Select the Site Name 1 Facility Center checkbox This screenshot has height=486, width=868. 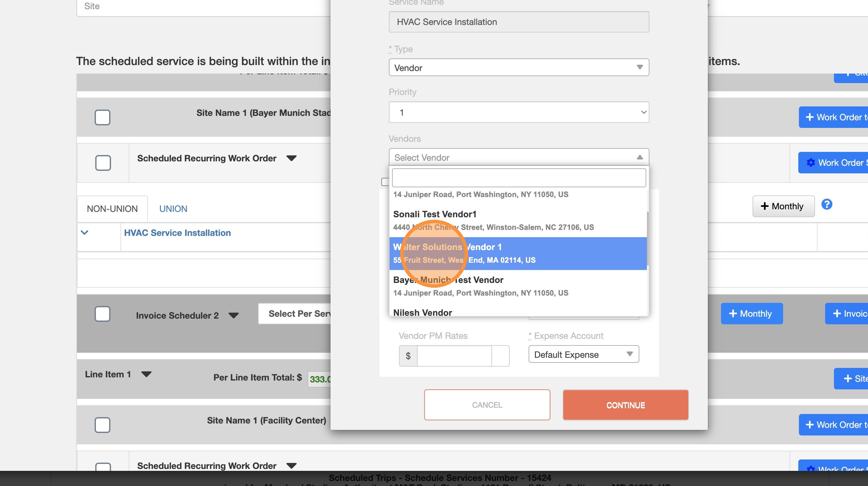pyautogui.click(x=103, y=425)
